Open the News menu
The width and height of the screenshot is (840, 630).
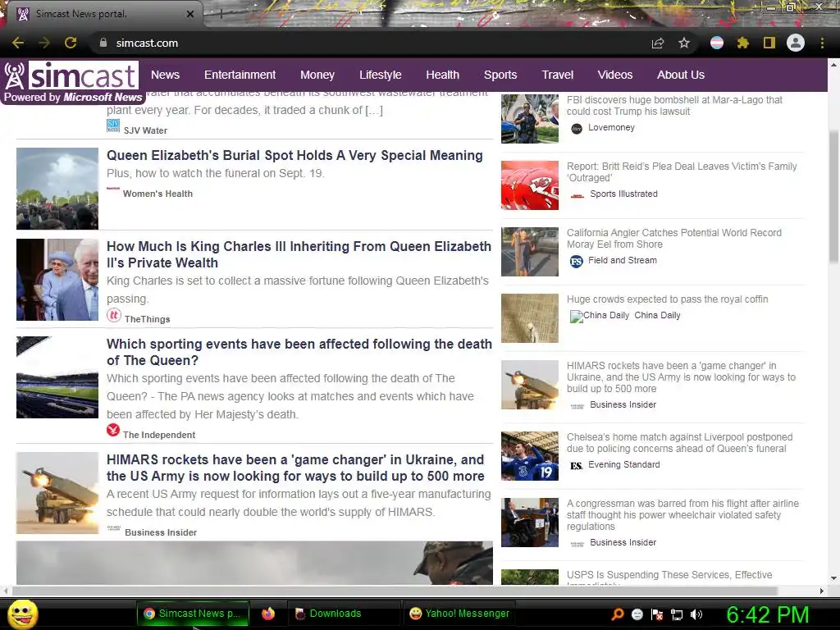[165, 75]
